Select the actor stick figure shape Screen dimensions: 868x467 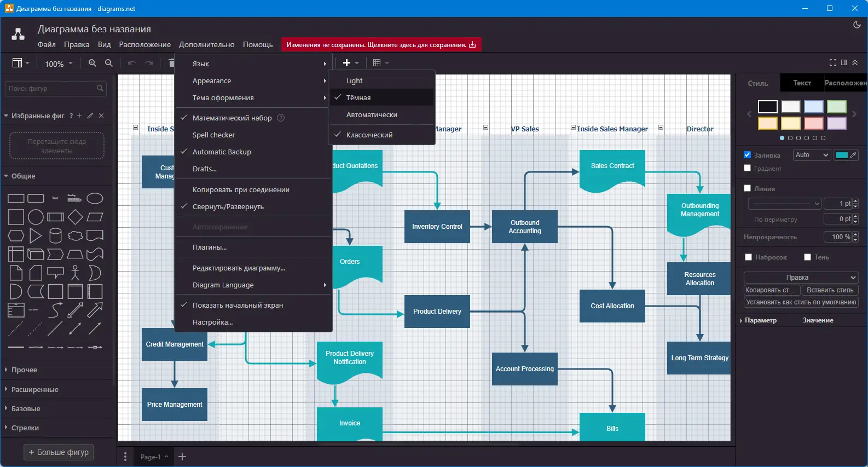(75, 273)
